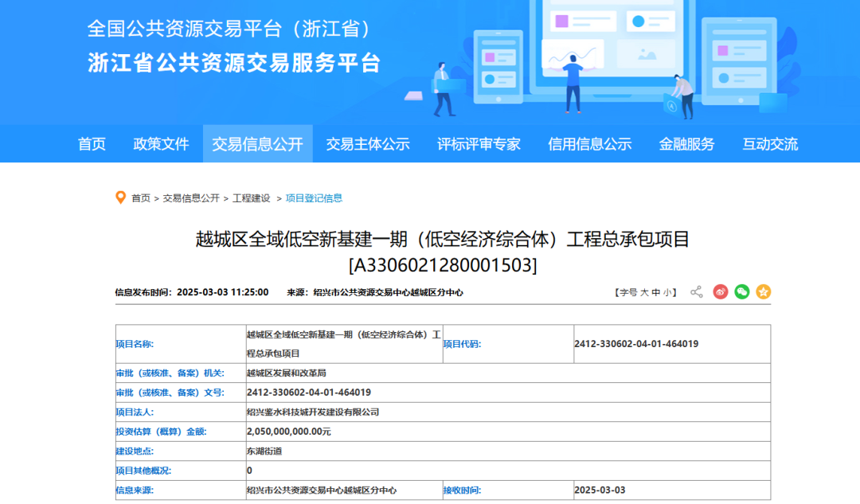Set font size to 大 (large)
Viewport: 860px width, 504px height.
[643, 293]
